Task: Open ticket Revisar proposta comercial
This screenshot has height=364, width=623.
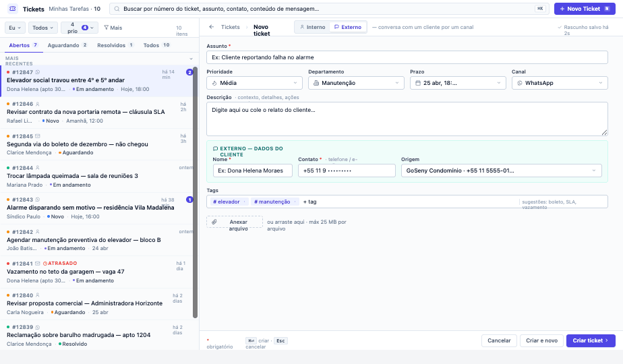Action: tap(96, 304)
